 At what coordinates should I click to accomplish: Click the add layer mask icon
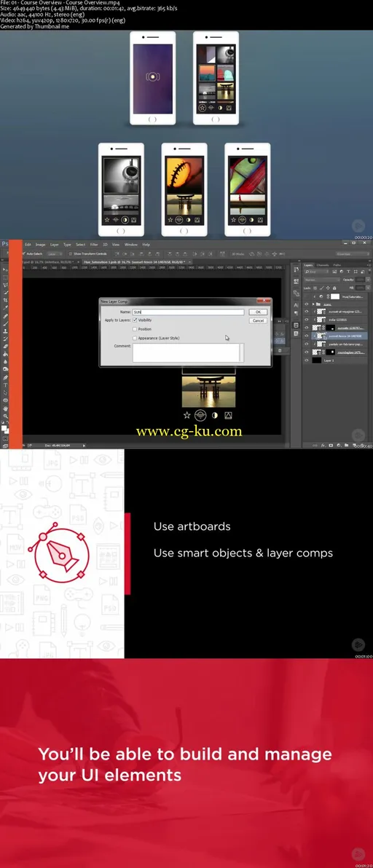point(331,445)
